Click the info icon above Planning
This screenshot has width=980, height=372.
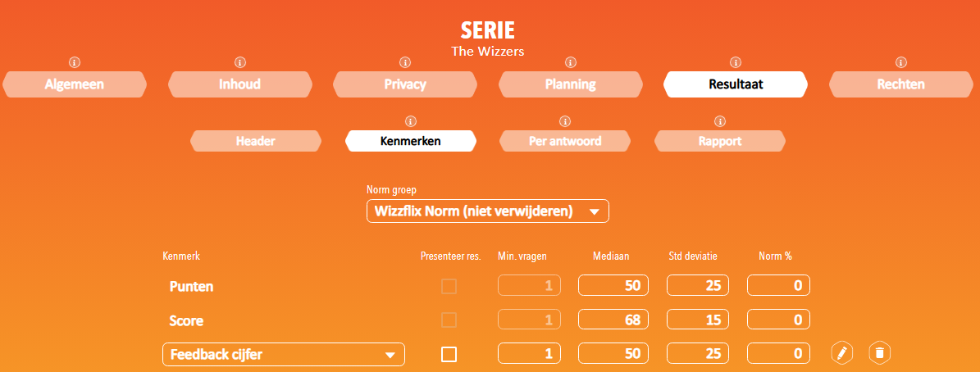(x=570, y=62)
